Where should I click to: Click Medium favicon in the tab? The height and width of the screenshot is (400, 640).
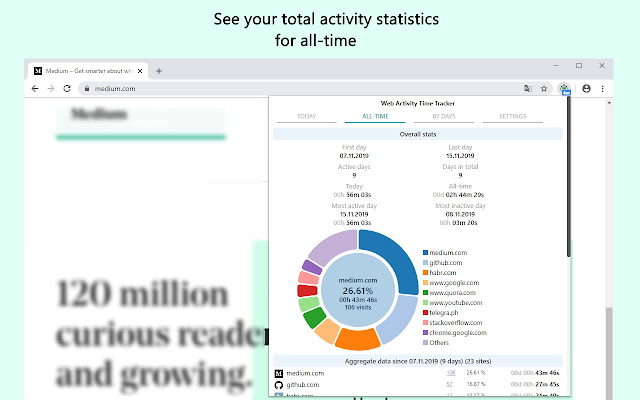(38, 71)
